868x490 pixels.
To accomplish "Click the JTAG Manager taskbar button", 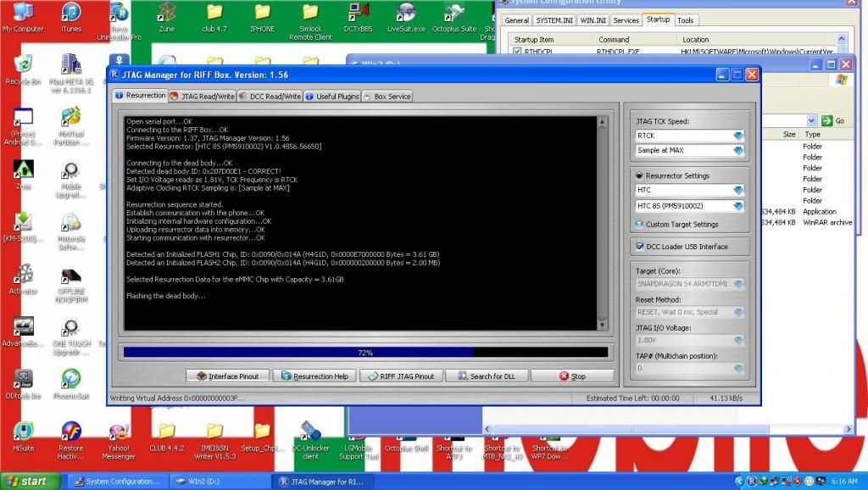I will coord(322,482).
